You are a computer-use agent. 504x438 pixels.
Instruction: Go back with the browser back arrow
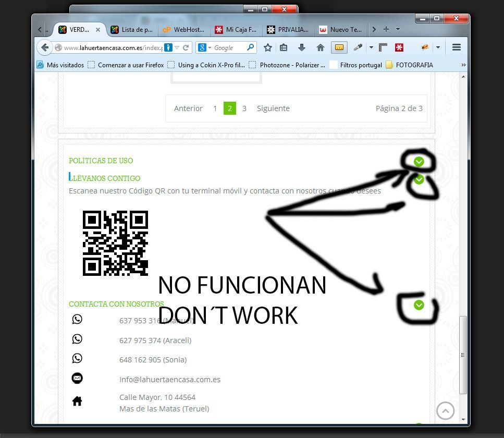tap(45, 47)
